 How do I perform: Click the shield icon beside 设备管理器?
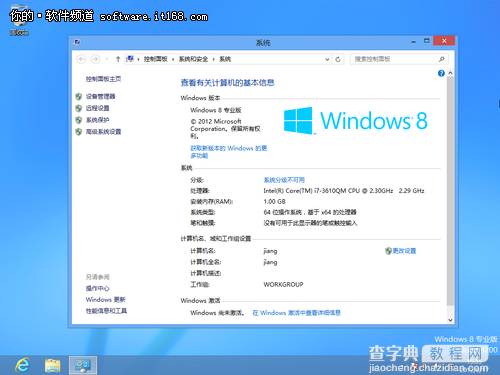click(79, 97)
